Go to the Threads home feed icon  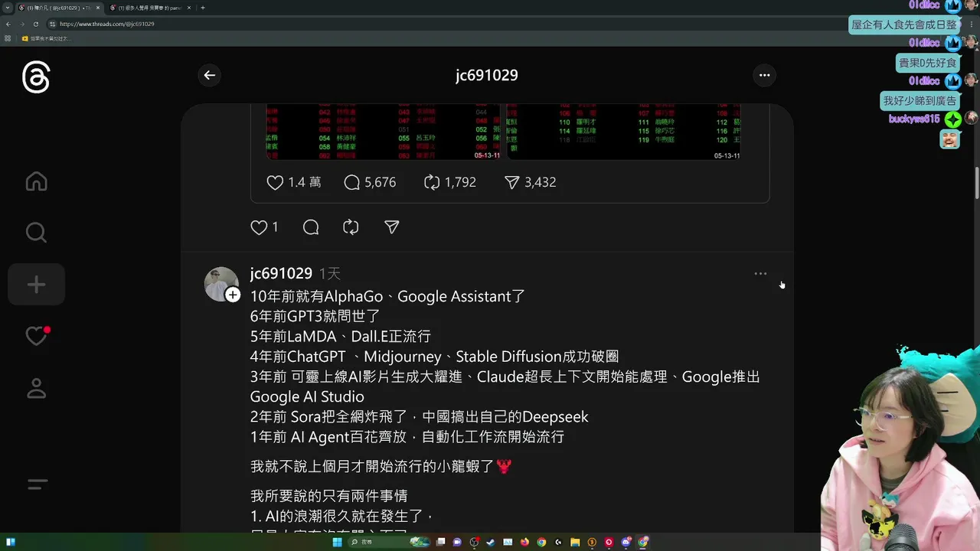pyautogui.click(x=36, y=181)
